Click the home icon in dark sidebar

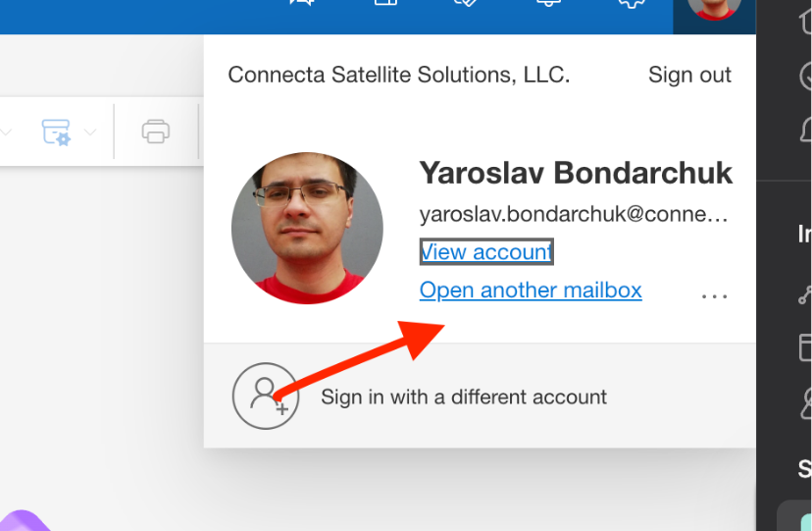805,18
